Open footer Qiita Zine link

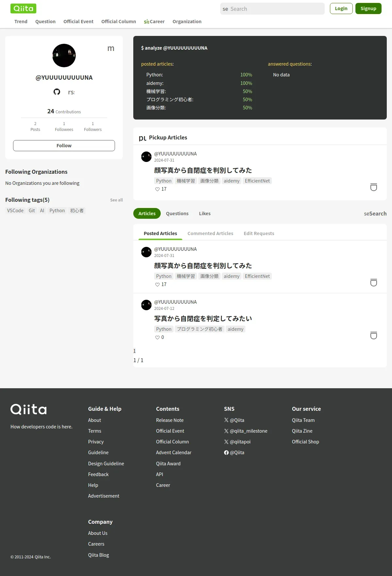click(x=302, y=431)
